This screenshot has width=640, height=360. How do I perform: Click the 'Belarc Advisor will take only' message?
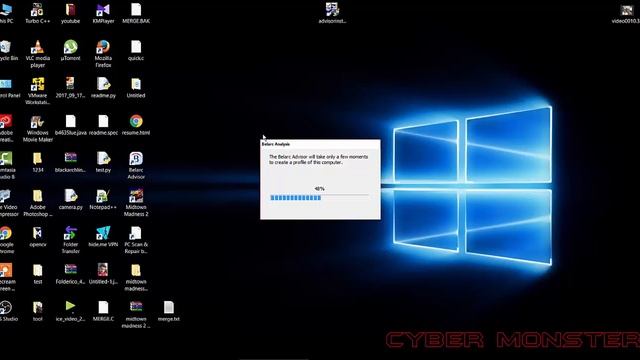tap(318, 160)
